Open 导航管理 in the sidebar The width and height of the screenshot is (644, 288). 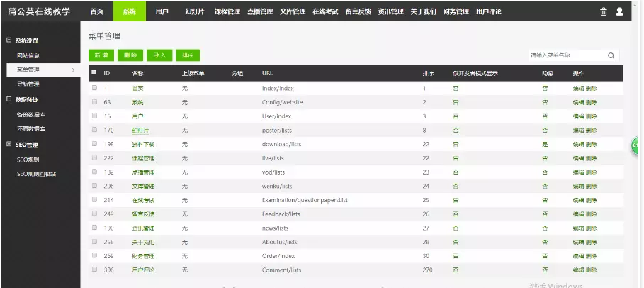28,84
